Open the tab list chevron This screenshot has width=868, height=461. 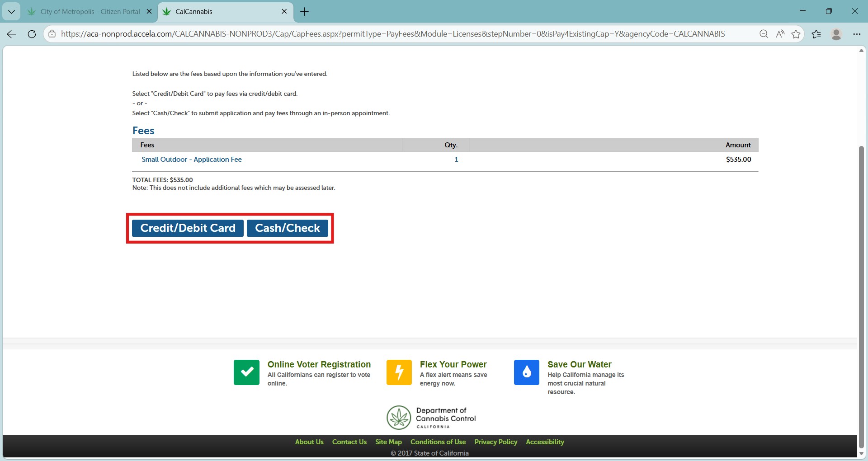pyautogui.click(x=11, y=12)
